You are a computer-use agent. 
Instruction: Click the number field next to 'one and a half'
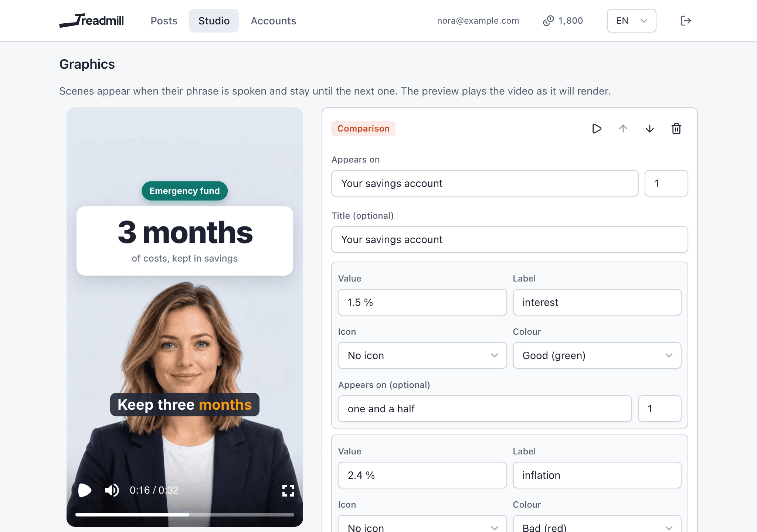pos(659,409)
